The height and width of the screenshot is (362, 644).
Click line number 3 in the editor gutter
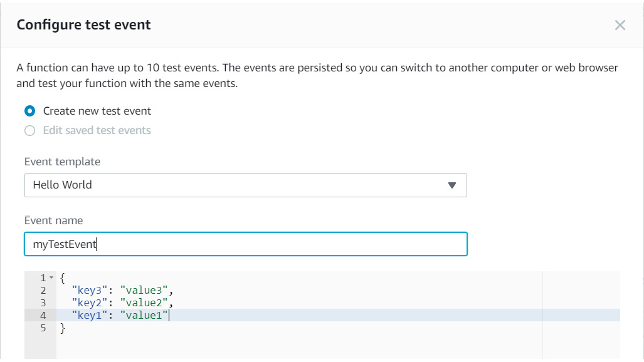coord(43,303)
